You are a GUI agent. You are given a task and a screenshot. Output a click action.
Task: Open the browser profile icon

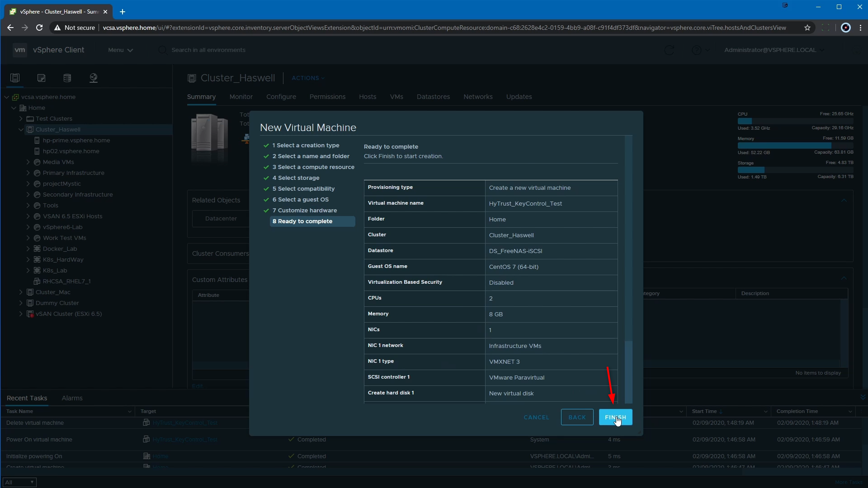pyautogui.click(x=846, y=28)
